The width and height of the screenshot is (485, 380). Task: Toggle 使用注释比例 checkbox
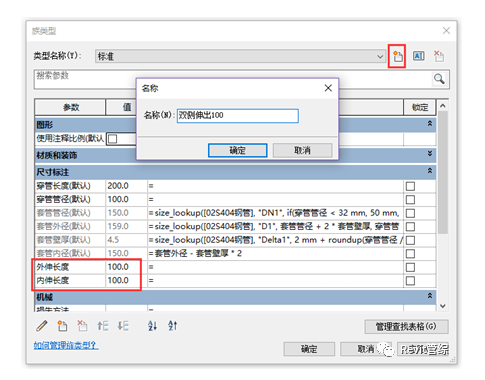(113, 139)
